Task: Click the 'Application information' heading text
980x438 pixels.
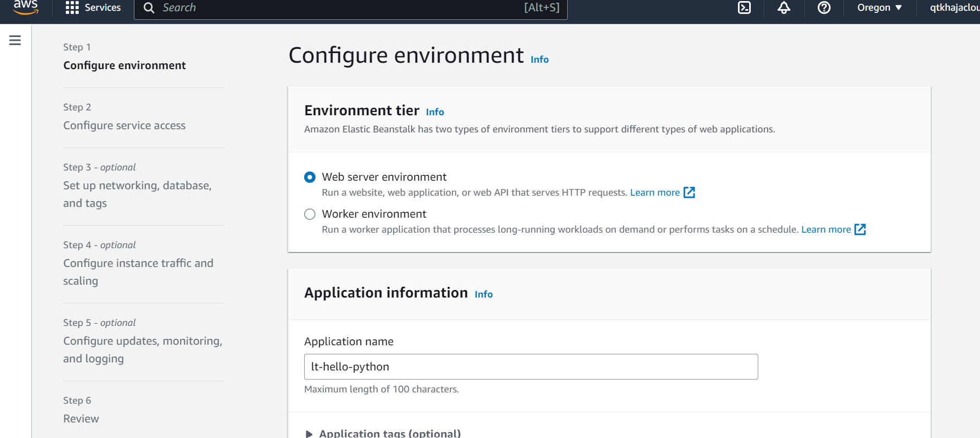Action: click(386, 293)
